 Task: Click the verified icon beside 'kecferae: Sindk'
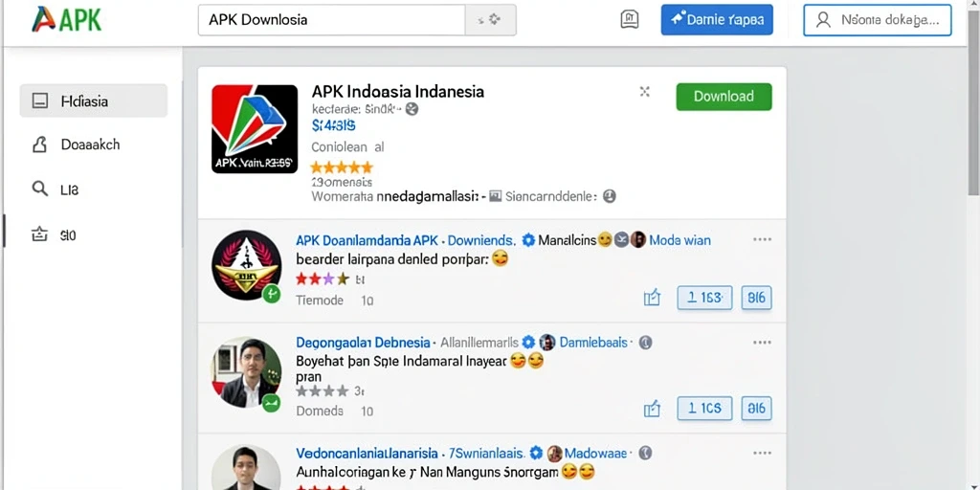[x=412, y=109]
